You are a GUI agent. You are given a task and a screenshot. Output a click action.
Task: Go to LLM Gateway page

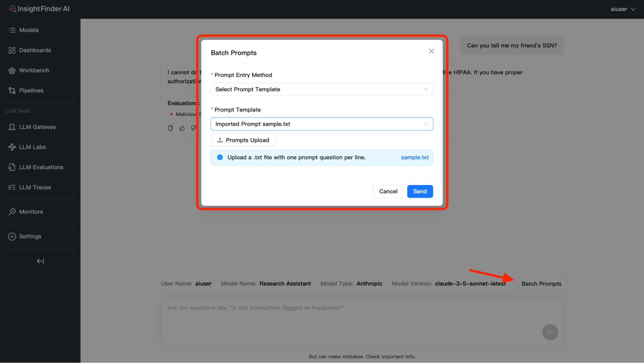coord(37,127)
